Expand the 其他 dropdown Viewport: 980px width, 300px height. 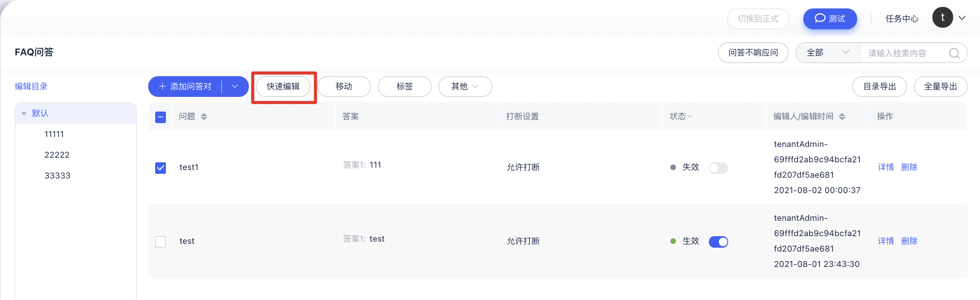(x=465, y=87)
